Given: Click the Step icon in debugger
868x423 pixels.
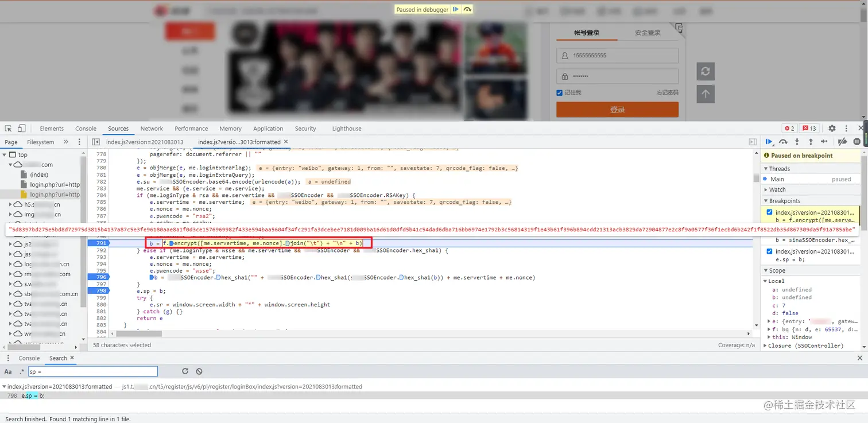Looking at the screenshot, I should [x=824, y=142].
